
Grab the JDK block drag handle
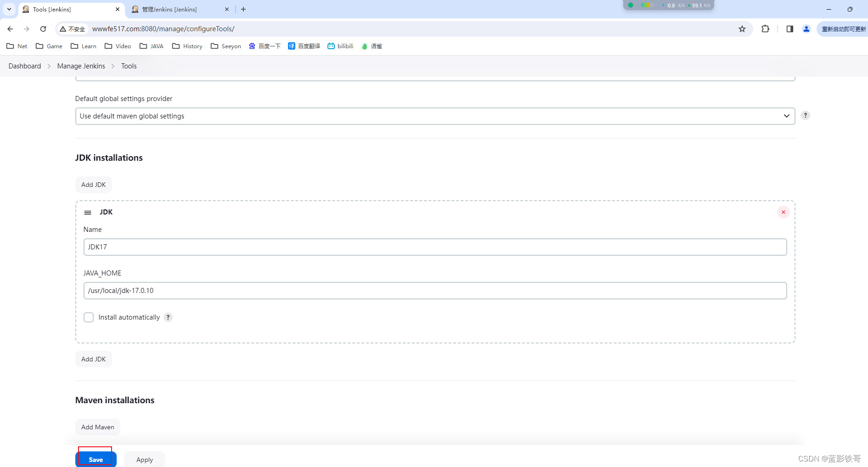pyautogui.click(x=88, y=213)
